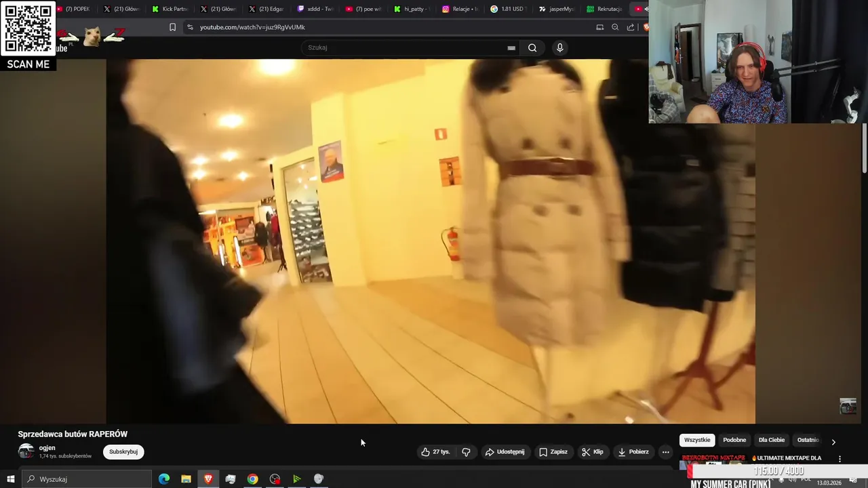The height and width of the screenshot is (488, 868).
Task: Switch to the hi_patty tab
Action: coord(412,9)
